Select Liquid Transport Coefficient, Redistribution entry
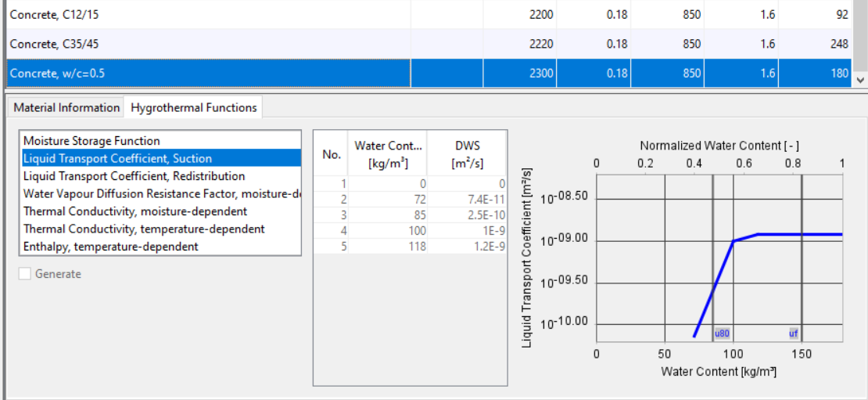This screenshot has height=400, width=868. [160, 176]
